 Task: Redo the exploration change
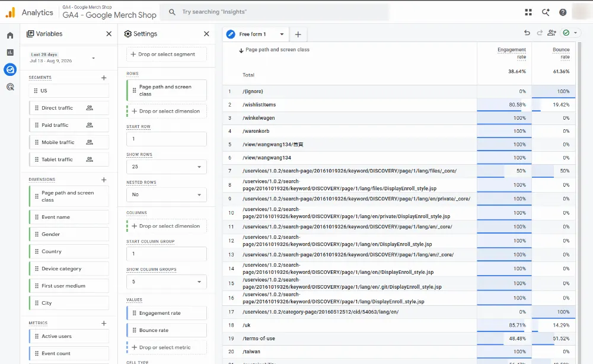point(540,33)
